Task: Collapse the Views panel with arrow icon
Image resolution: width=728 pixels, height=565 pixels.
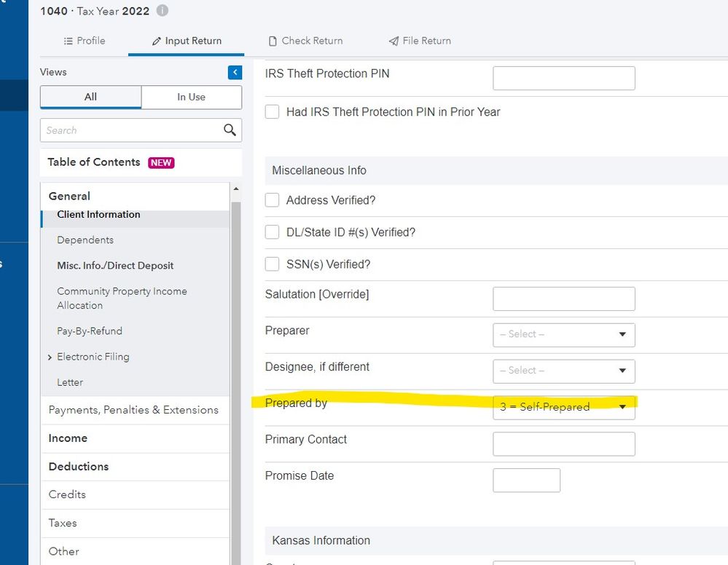Action: (x=235, y=72)
